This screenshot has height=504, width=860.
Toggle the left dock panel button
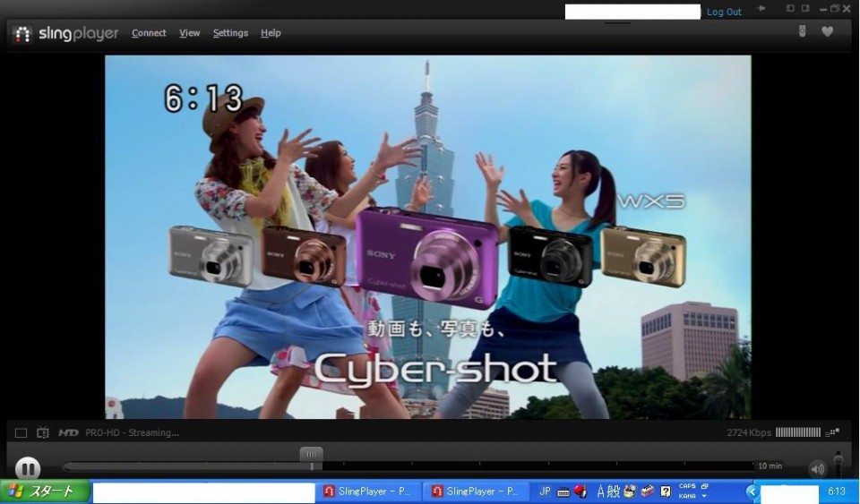coord(790,9)
